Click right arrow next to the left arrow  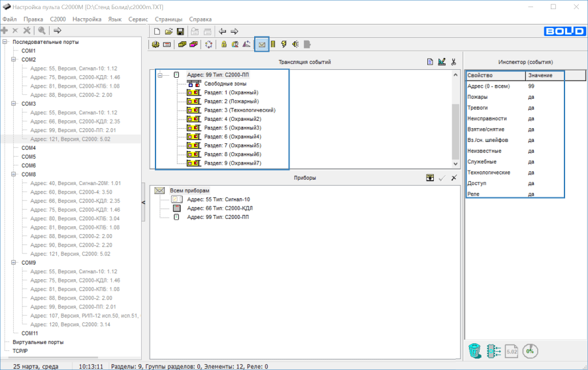tap(235, 31)
